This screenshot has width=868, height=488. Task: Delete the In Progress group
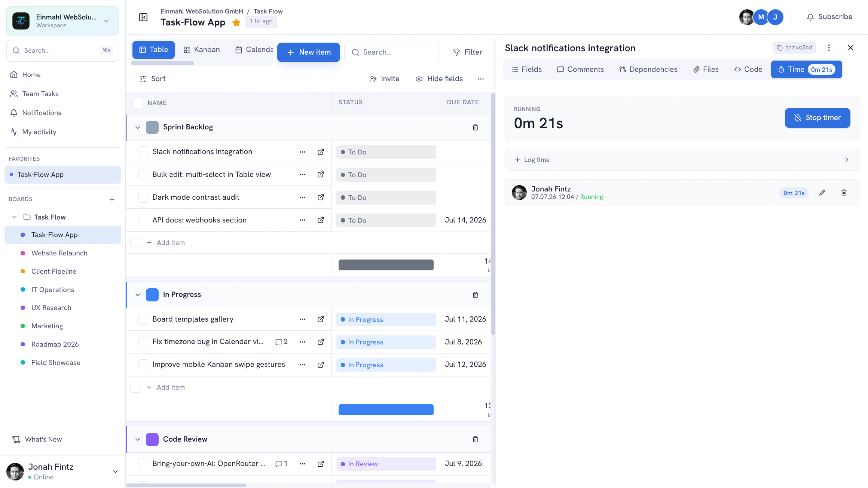coord(475,295)
